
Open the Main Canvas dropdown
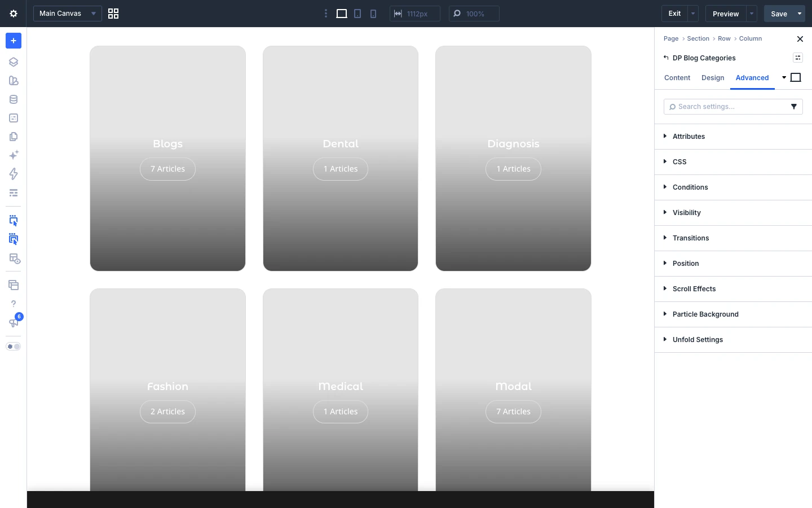tap(68, 14)
